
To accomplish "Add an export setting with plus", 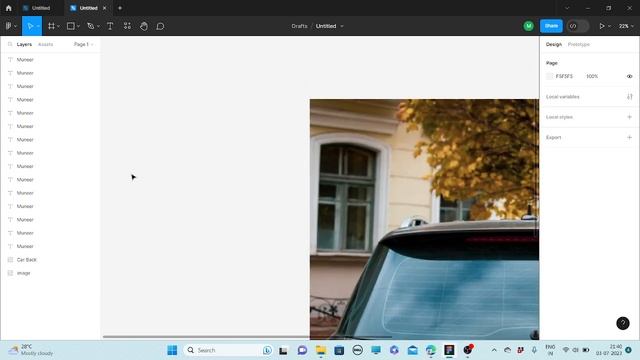I will (x=629, y=138).
